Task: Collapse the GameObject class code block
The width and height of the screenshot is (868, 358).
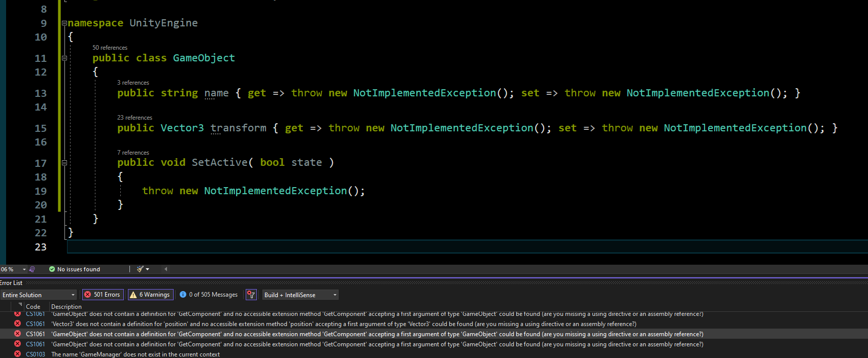Action: [x=64, y=58]
